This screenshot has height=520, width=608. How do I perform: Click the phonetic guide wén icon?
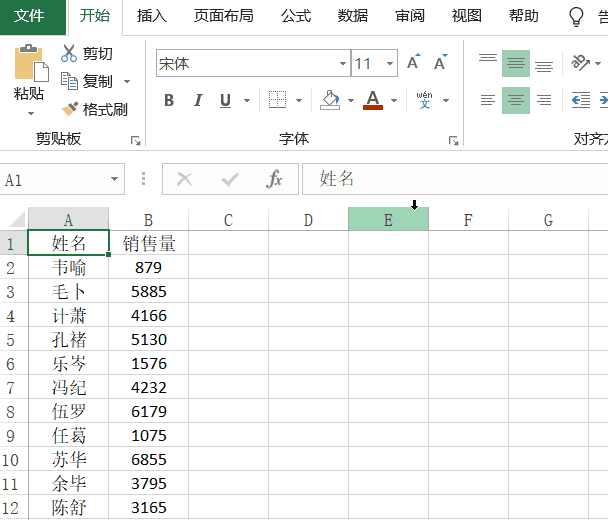pos(424,100)
